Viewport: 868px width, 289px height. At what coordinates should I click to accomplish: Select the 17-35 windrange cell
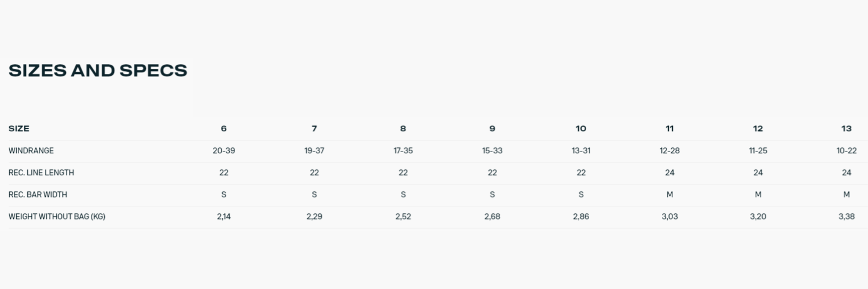click(x=403, y=151)
